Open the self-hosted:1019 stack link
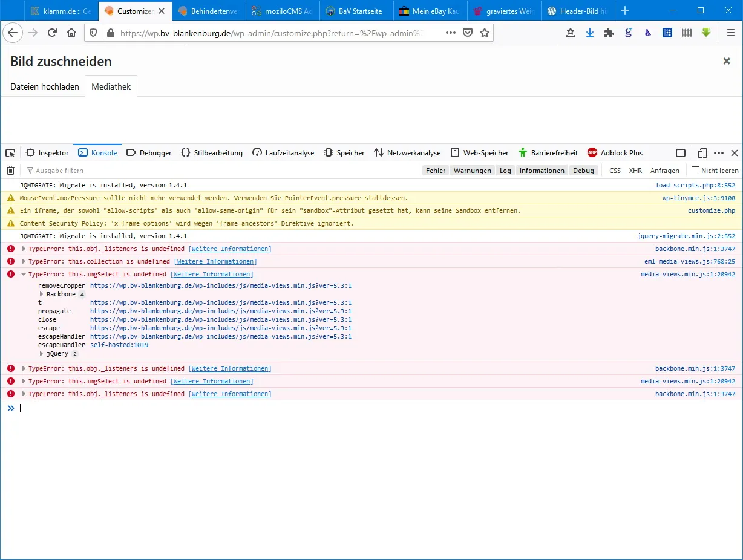 119,345
